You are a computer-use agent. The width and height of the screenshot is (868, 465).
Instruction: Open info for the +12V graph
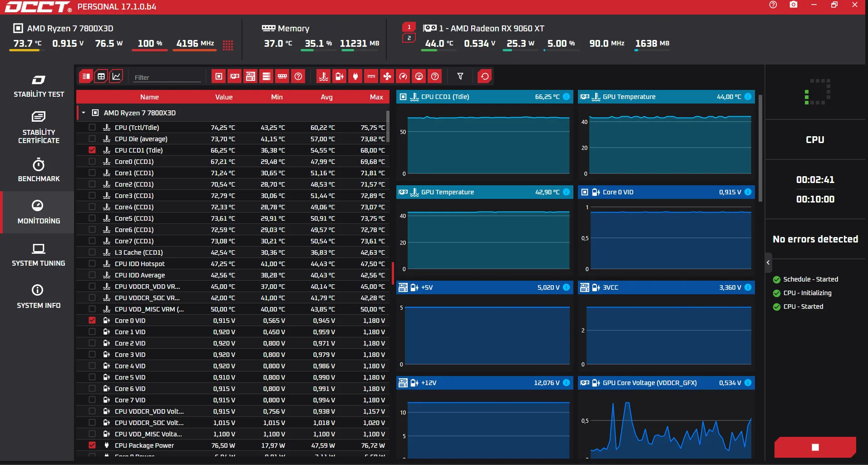tap(567, 383)
